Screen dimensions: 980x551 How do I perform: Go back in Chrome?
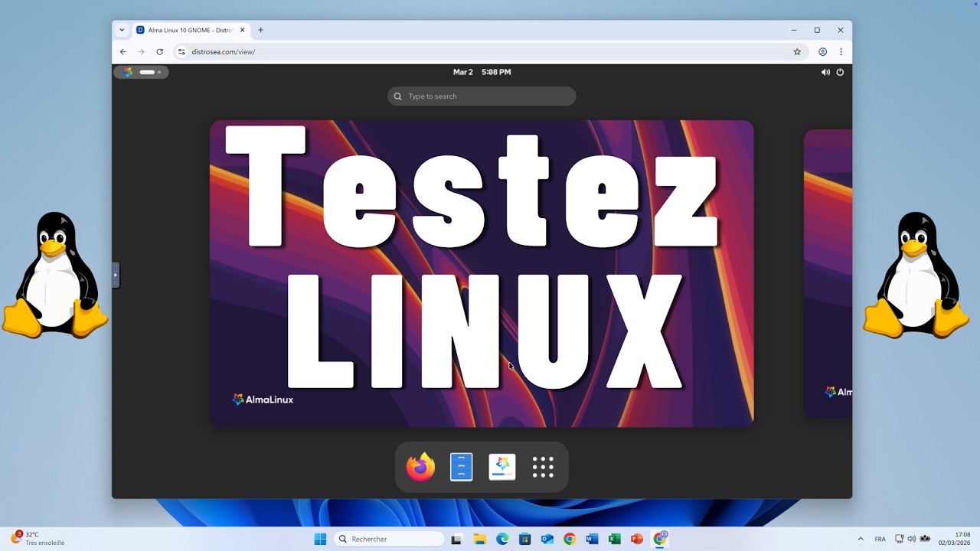pyautogui.click(x=123, y=52)
